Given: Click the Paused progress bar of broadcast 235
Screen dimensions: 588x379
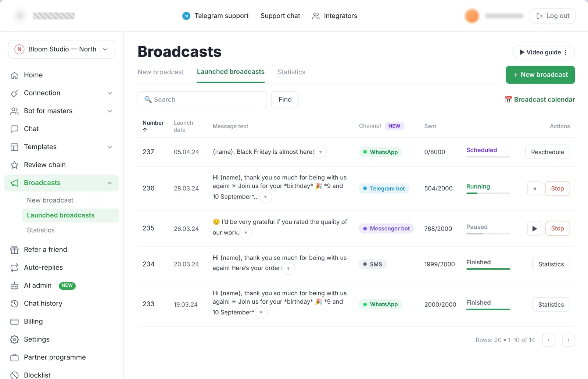Looking at the screenshot, I should coord(488,233).
